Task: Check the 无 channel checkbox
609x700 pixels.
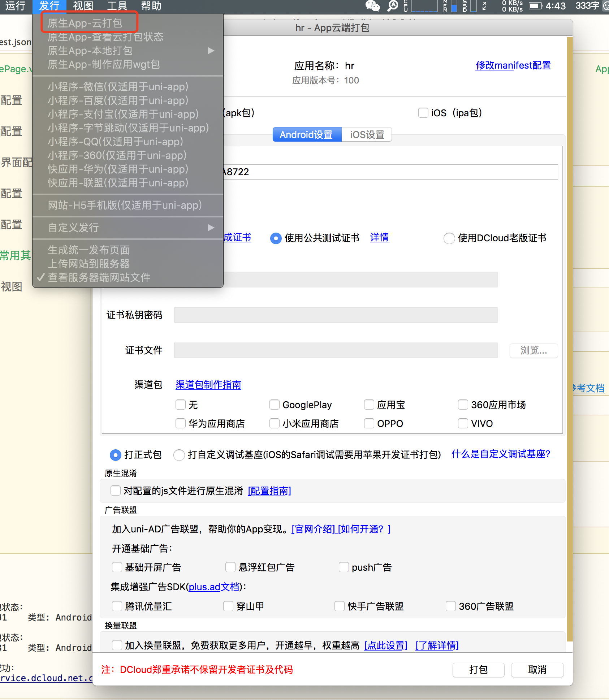Action: pos(181,405)
